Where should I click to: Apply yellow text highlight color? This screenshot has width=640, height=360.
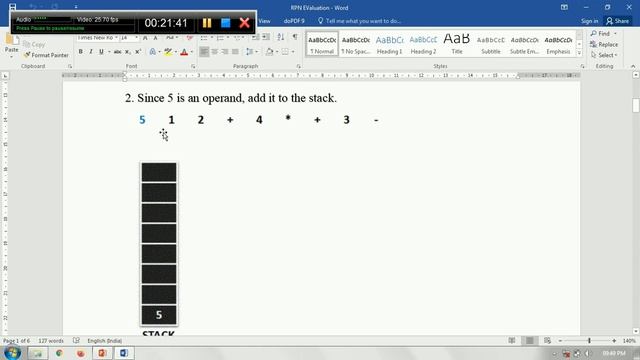[168, 52]
